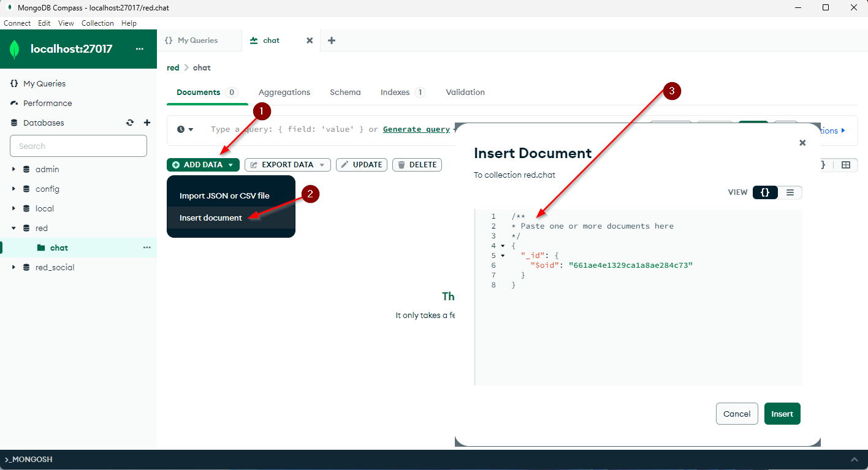
Task: Click the refresh databases icon
Action: click(130, 123)
